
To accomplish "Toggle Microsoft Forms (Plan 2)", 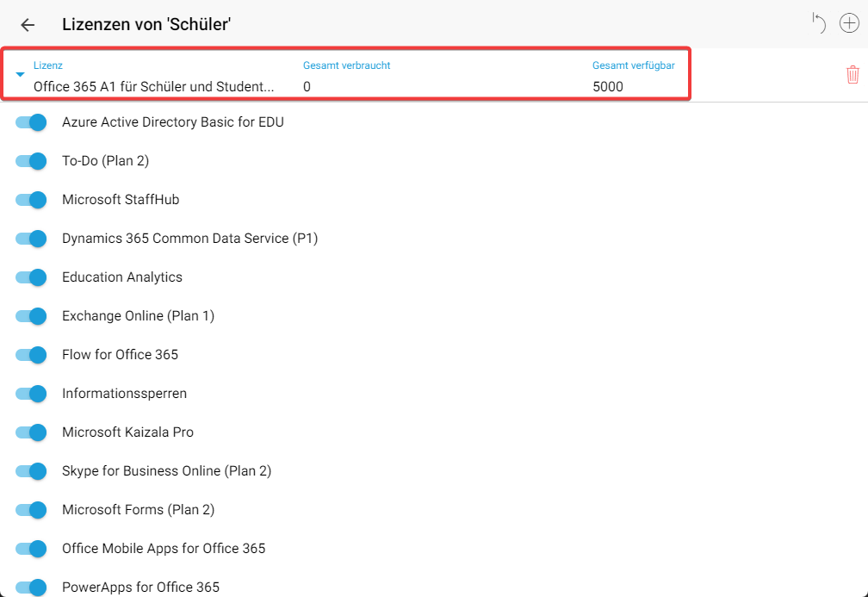I will click(31, 510).
